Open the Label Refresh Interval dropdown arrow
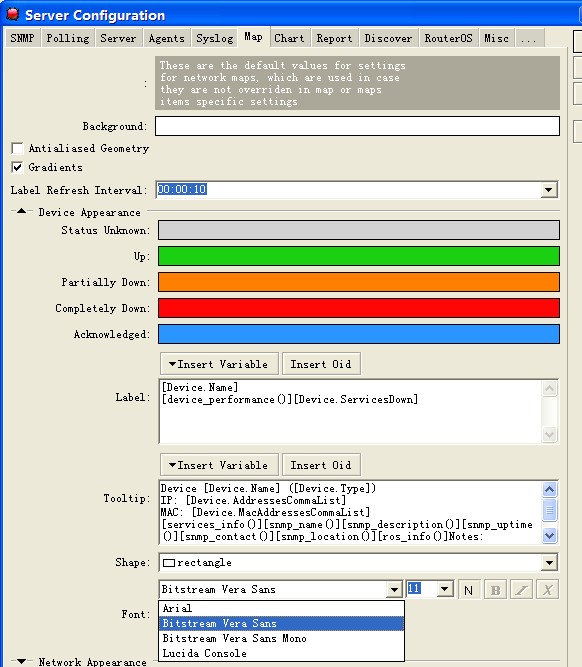This screenshot has height=667, width=582. (x=549, y=190)
